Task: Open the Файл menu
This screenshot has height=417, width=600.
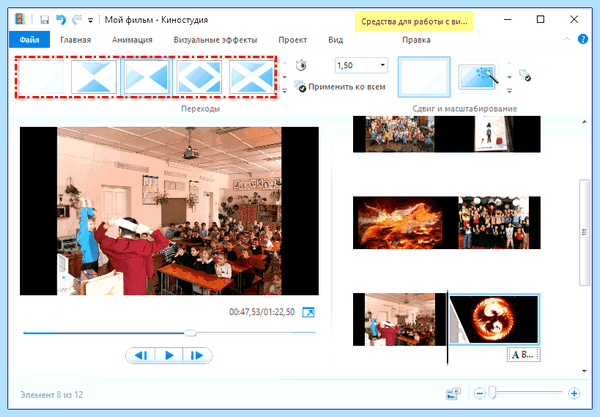Action: (x=29, y=40)
